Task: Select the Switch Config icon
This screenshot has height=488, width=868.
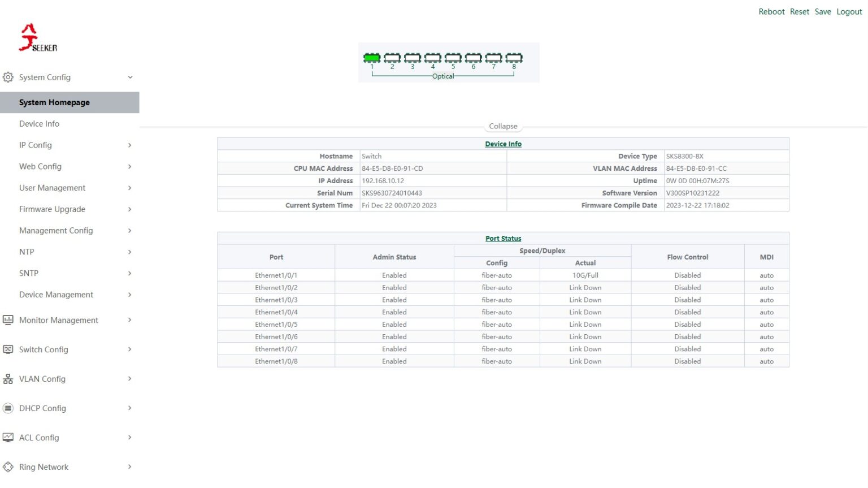Action: 8,349
